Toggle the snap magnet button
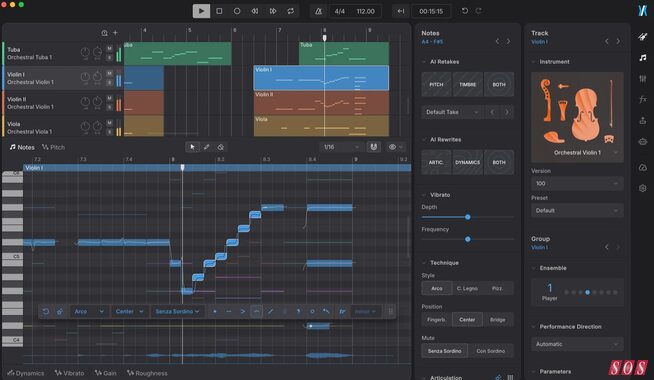The image size is (654, 380). click(374, 147)
